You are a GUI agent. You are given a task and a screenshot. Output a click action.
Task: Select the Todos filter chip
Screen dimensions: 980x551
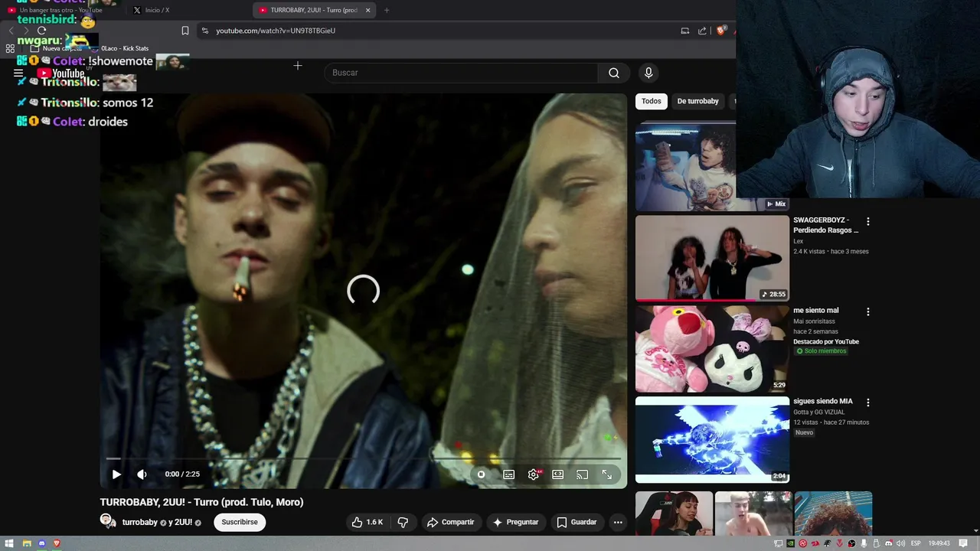point(652,101)
